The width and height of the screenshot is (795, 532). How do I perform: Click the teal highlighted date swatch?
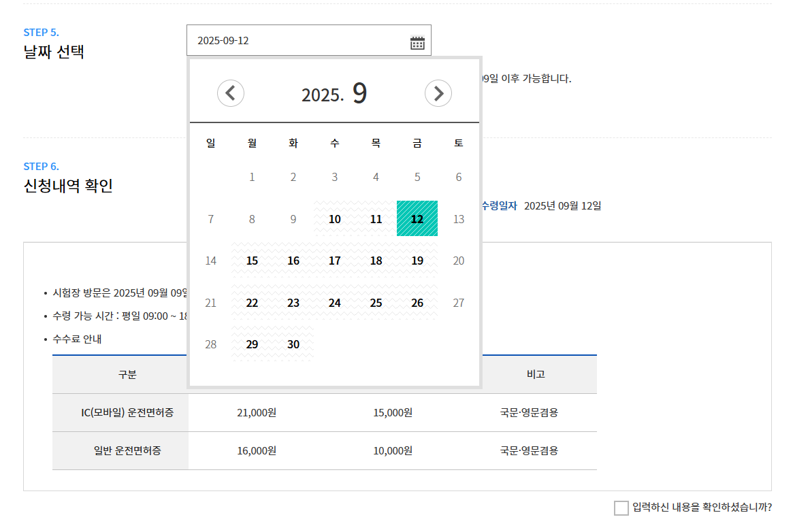coord(417,219)
